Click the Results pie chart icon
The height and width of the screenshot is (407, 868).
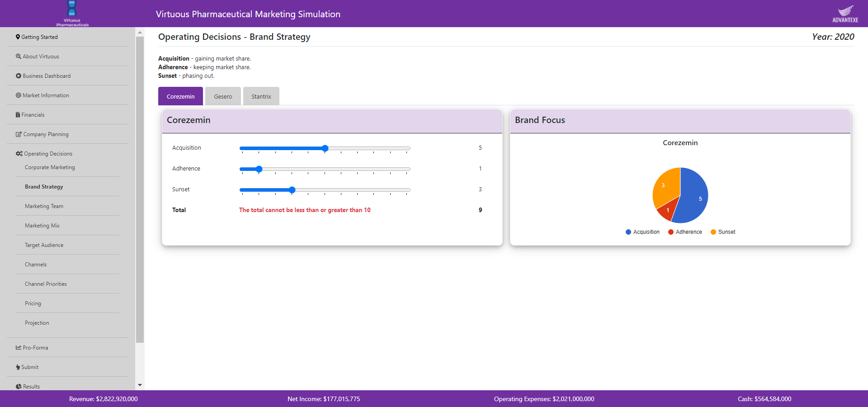18,386
